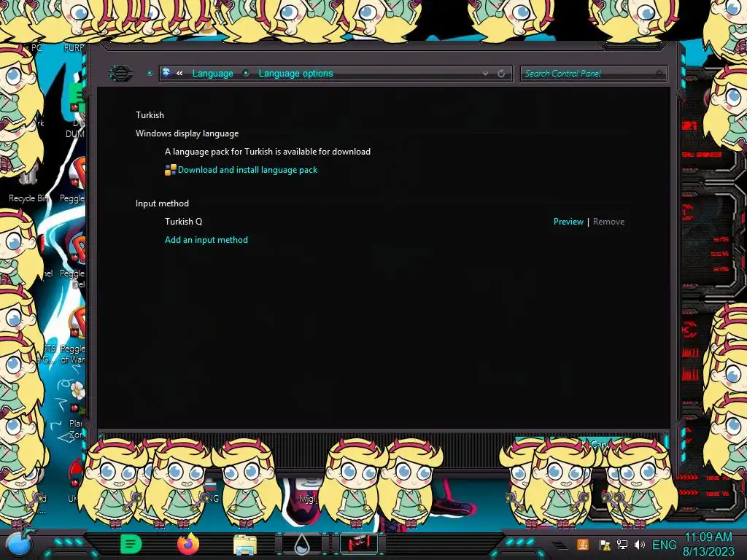This screenshot has width=747, height=560.
Task: Select the language pack available text
Action: (268, 152)
